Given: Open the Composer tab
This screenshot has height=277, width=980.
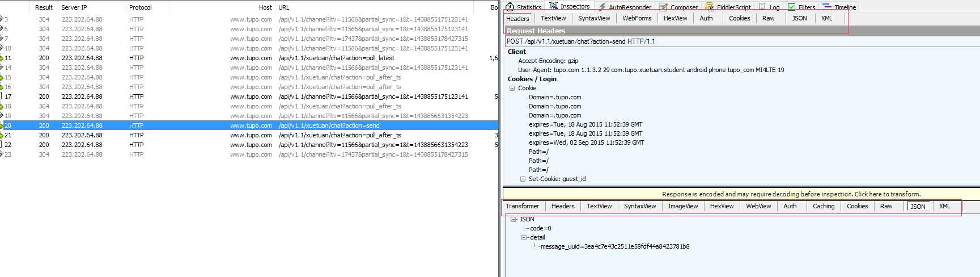Looking at the screenshot, I should pyautogui.click(x=678, y=7).
